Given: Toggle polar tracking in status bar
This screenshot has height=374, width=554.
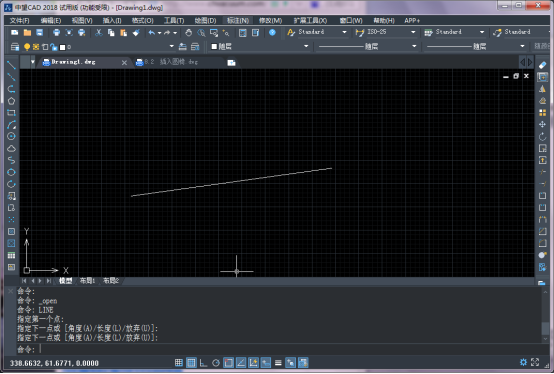Looking at the screenshot, I should [x=216, y=363].
